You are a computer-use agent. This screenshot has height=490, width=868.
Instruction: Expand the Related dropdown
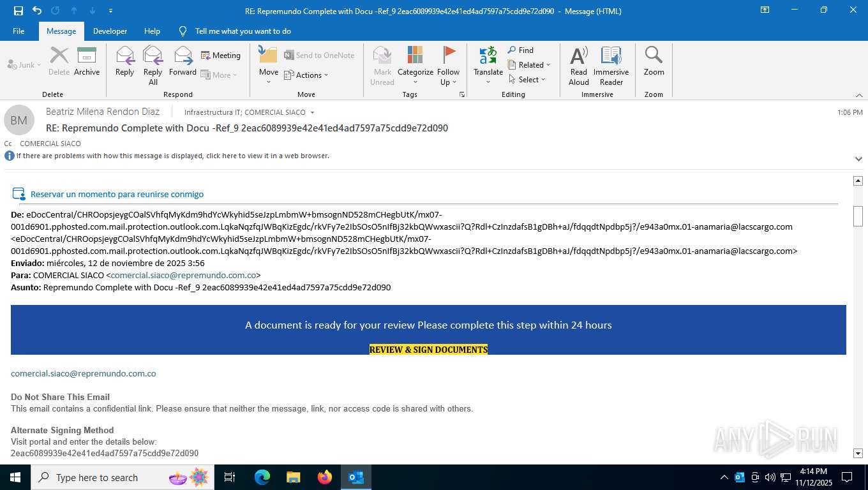pyautogui.click(x=529, y=65)
